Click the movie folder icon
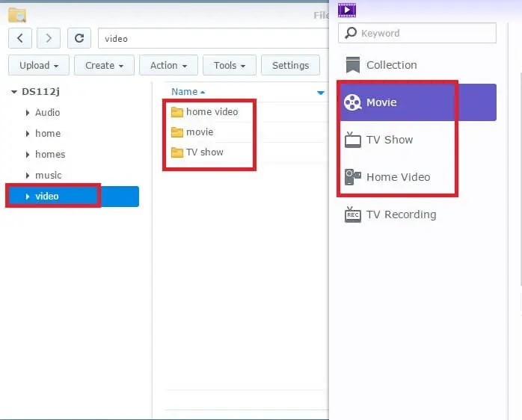522x420 pixels. (177, 132)
